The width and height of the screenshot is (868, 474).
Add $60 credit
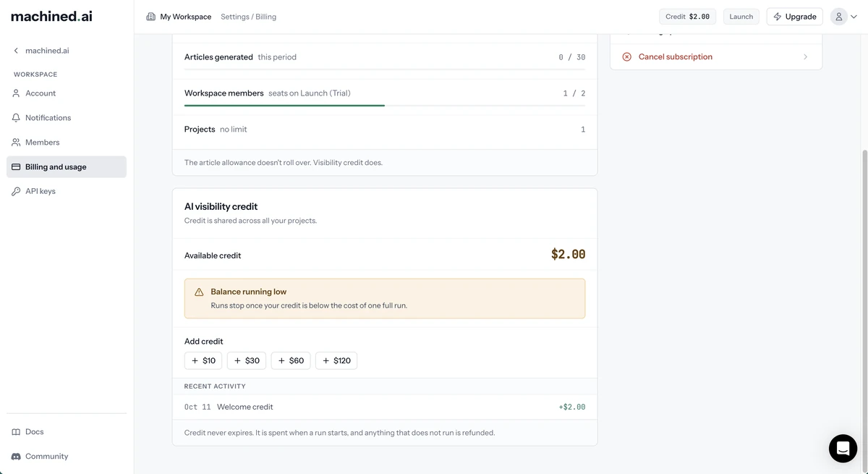point(291,360)
